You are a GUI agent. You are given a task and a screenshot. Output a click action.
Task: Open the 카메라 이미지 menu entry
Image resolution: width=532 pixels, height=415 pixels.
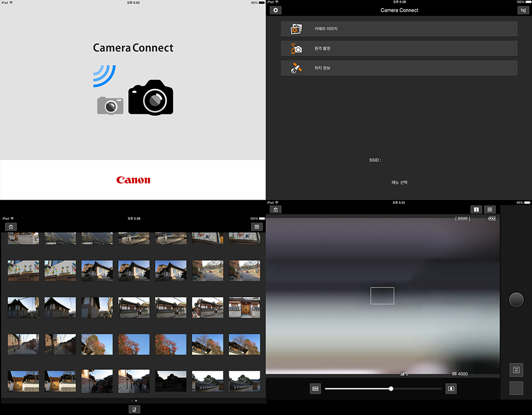click(399, 29)
